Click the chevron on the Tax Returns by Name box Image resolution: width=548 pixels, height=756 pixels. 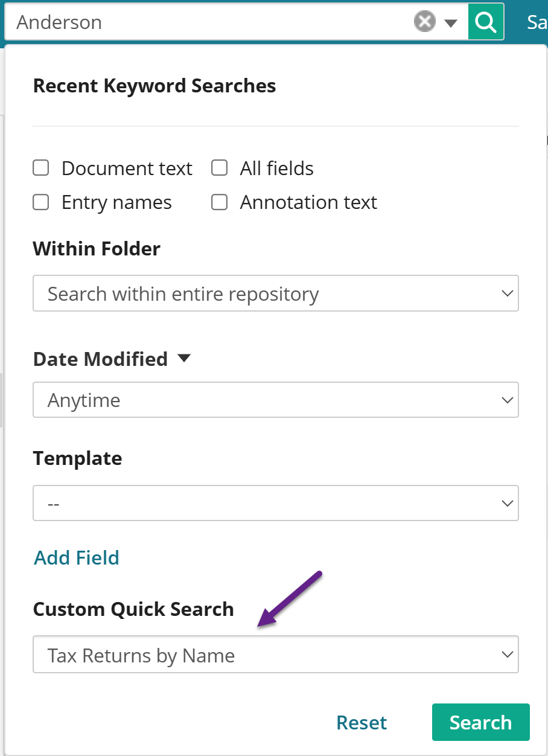coord(507,655)
